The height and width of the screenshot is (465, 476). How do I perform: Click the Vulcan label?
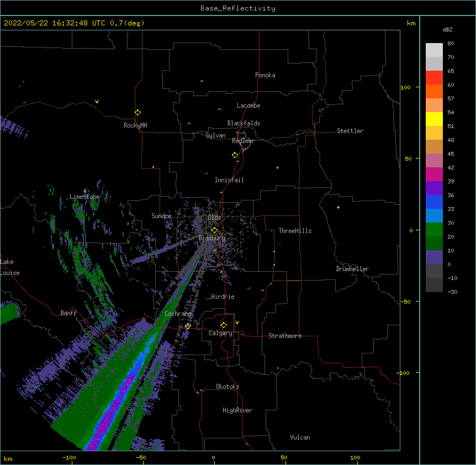coord(300,437)
